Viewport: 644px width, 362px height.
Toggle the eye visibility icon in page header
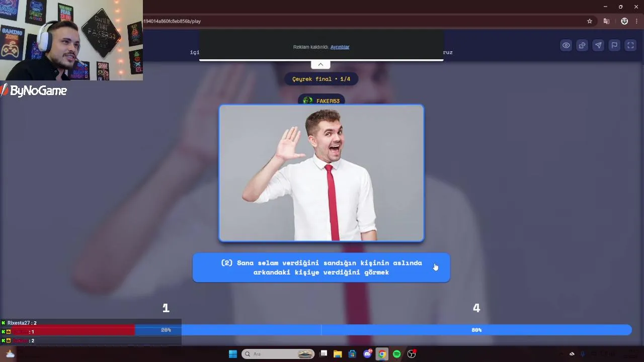566,45
